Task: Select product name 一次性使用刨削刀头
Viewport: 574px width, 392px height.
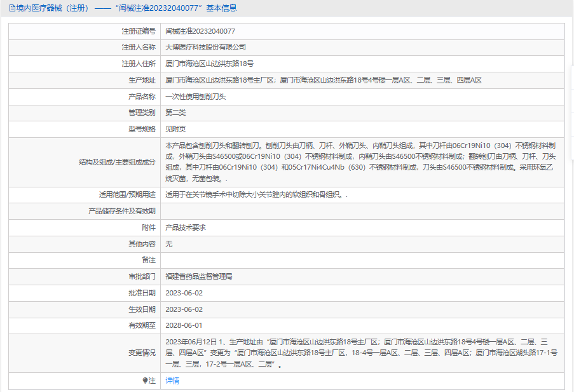Action: coord(195,97)
